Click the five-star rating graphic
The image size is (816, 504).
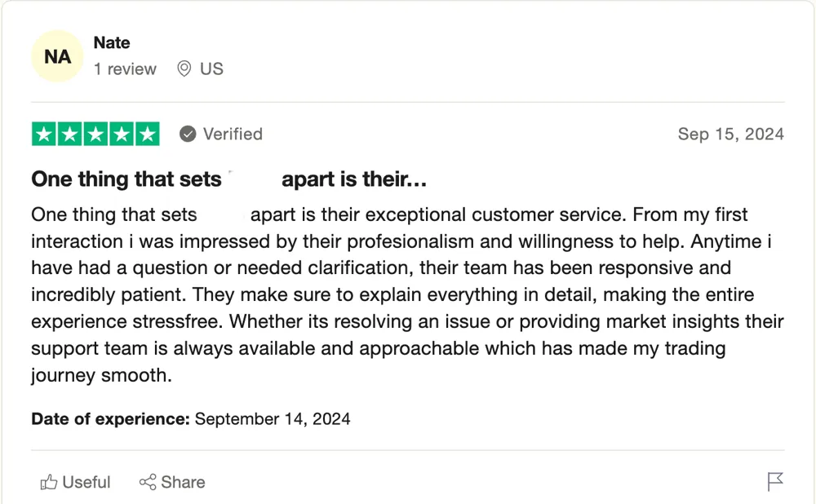click(95, 134)
